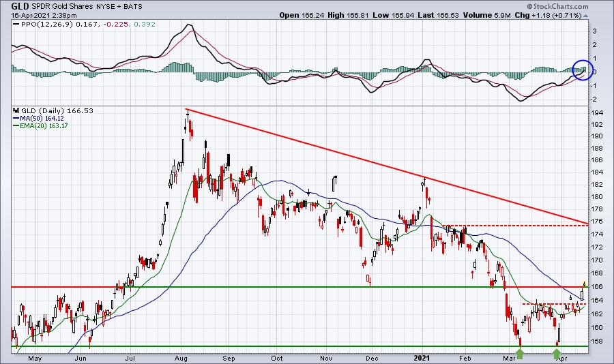Click the green up arrow near March
Screen dimensions: 614x364
[x=520, y=353]
